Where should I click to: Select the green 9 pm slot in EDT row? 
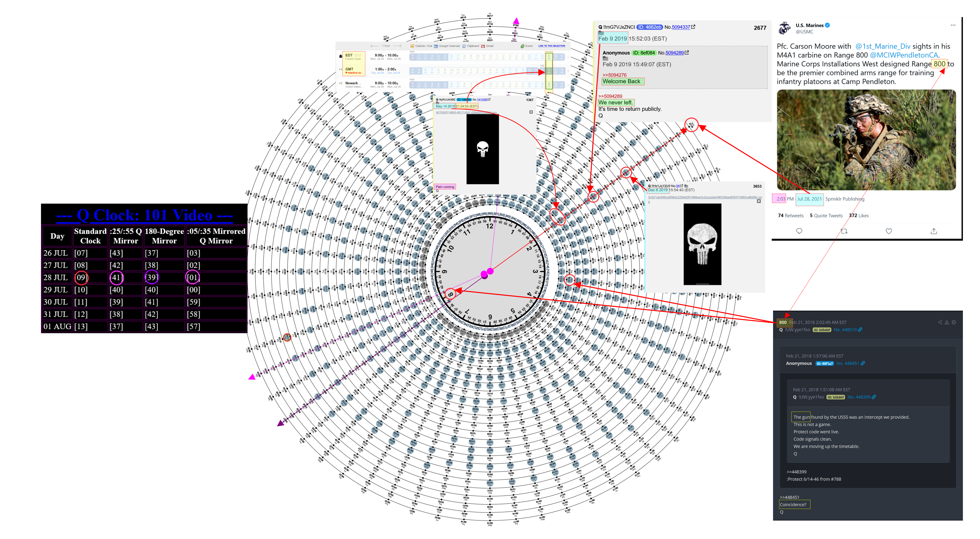click(x=549, y=57)
